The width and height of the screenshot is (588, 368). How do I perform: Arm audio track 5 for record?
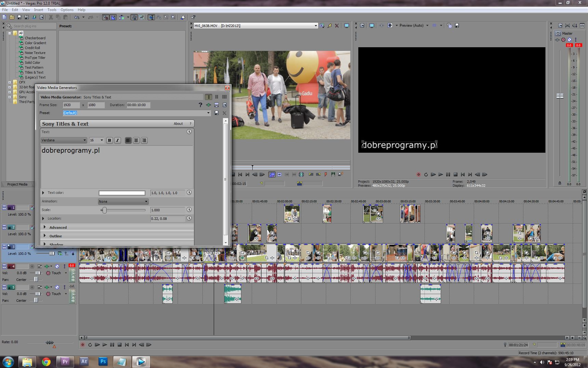(32, 287)
